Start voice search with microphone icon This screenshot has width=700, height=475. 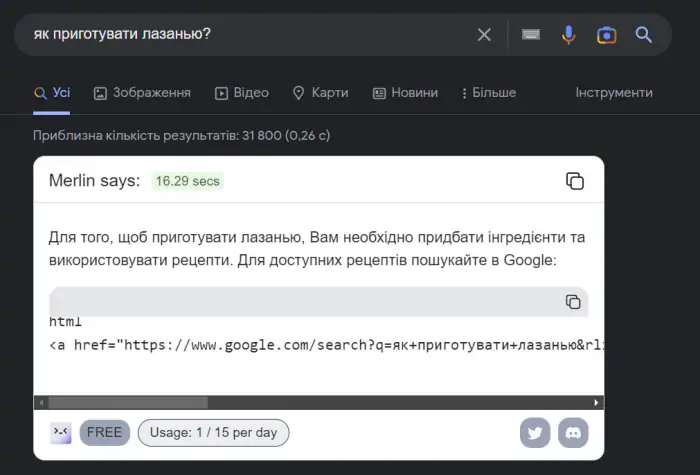click(x=568, y=35)
